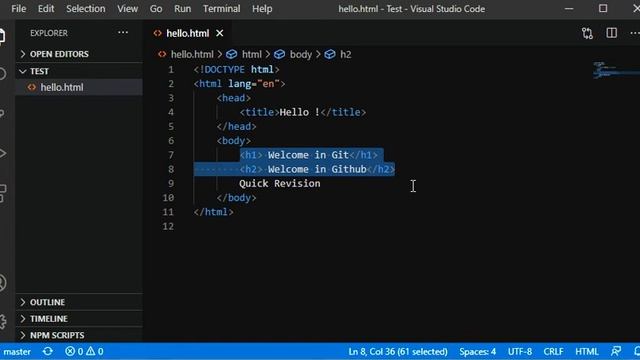Image resolution: width=640 pixels, height=360 pixels.
Task: Open the editor More Actions ellipsis
Action: (x=635, y=33)
